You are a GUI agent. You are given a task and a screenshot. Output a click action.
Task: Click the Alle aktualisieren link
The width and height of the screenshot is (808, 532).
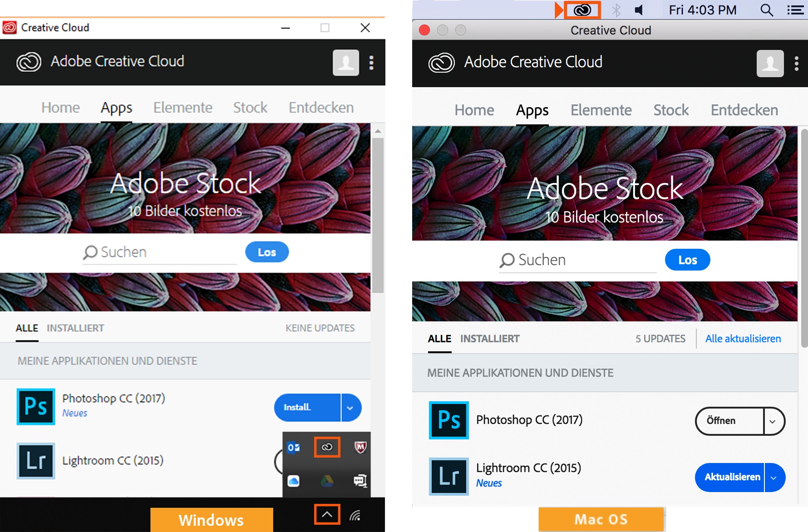point(743,339)
